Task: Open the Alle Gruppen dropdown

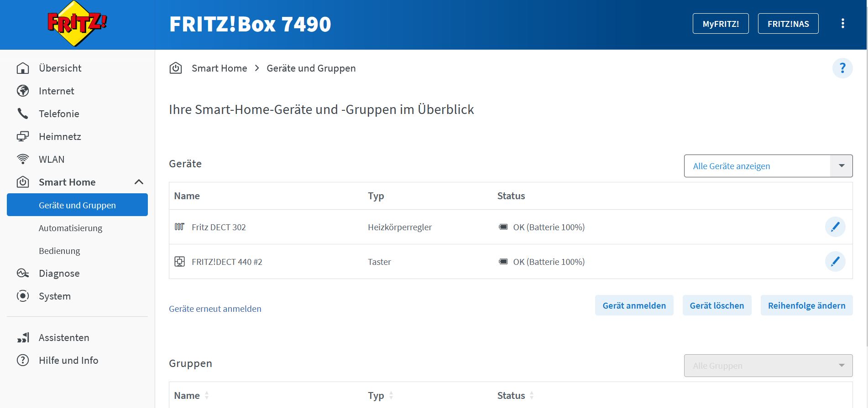Action: coord(768,366)
